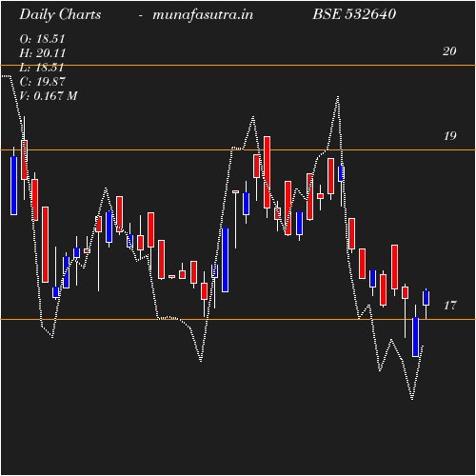Click the price axis label 17
476x476 pixels.
[449, 306]
